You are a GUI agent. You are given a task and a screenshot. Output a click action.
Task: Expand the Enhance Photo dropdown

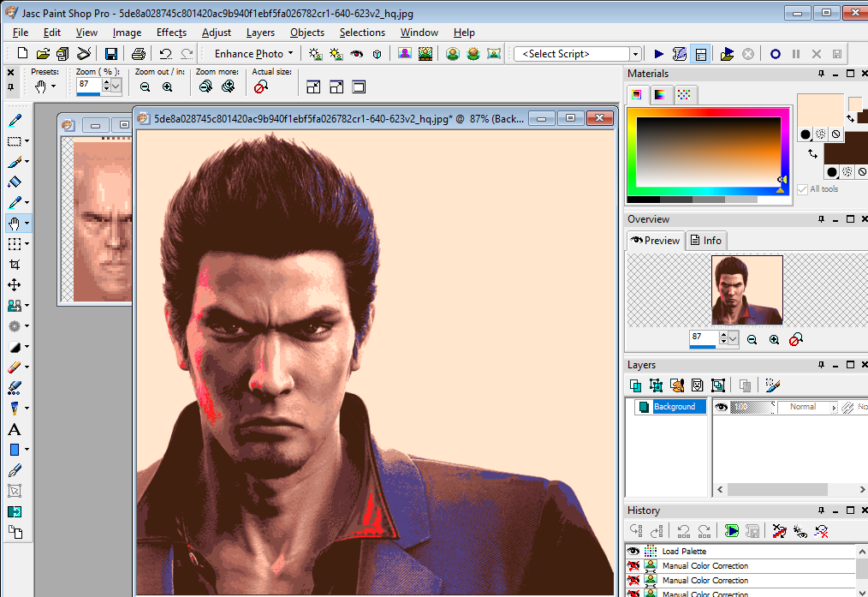pyautogui.click(x=292, y=54)
